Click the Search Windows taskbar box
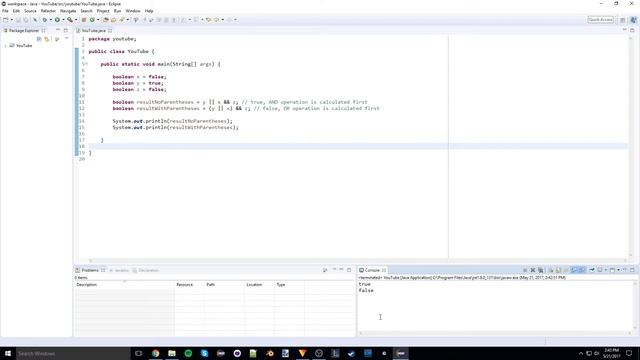Screen dimensions: 640x360 click(x=73, y=353)
